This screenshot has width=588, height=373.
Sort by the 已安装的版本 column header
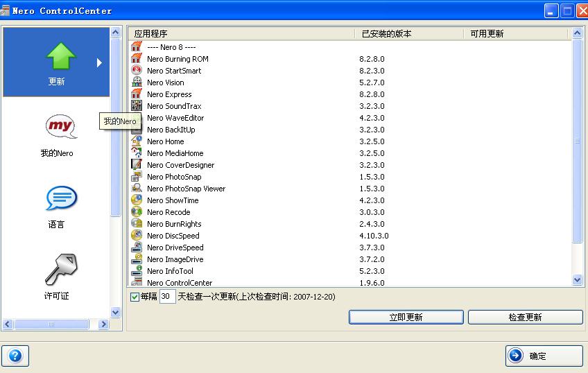coord(409,34)
